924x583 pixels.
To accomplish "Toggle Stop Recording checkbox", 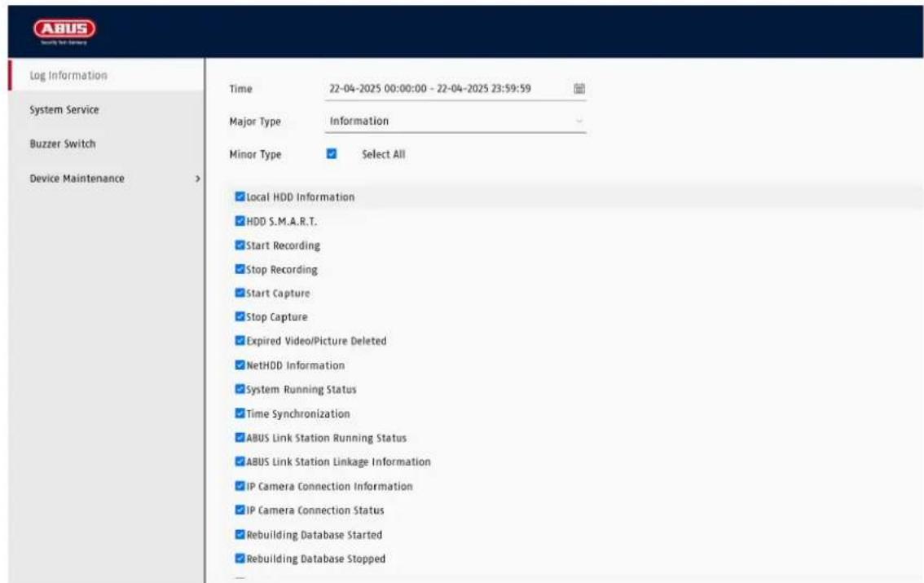I will (x=240, y=269).
